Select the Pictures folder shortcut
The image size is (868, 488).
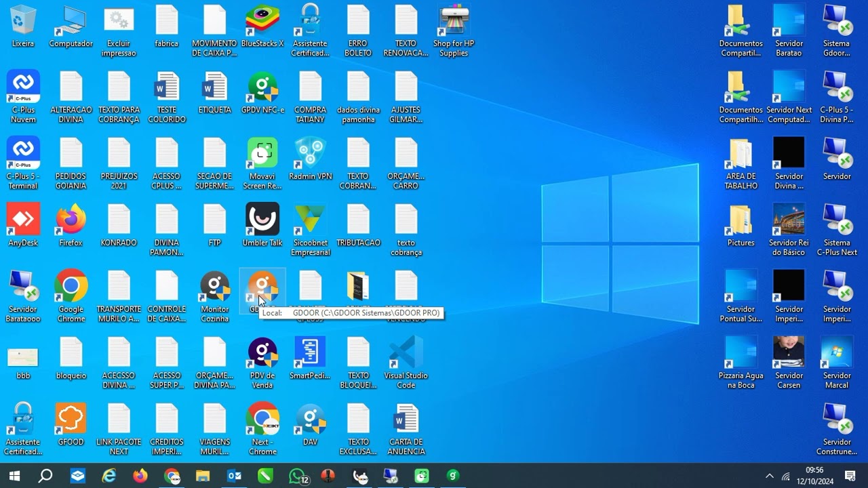(x=741, y=226)
